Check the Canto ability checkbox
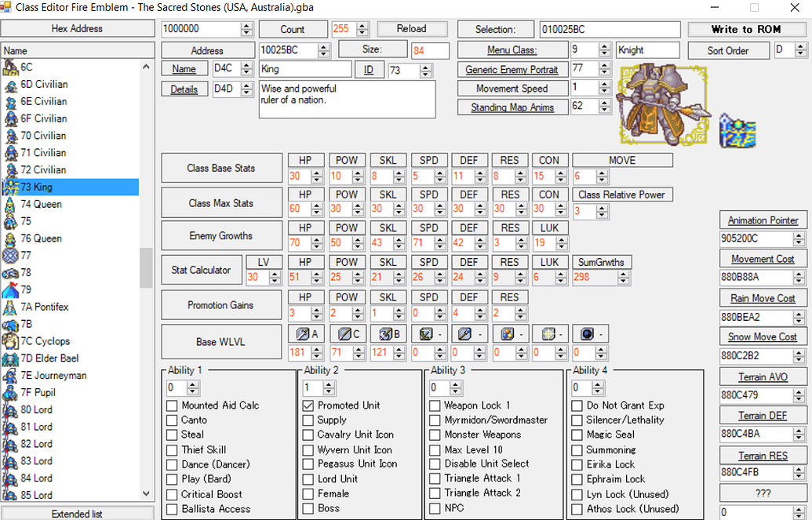Viewport: 812px width, 520px height. click(x=171, y=420)
